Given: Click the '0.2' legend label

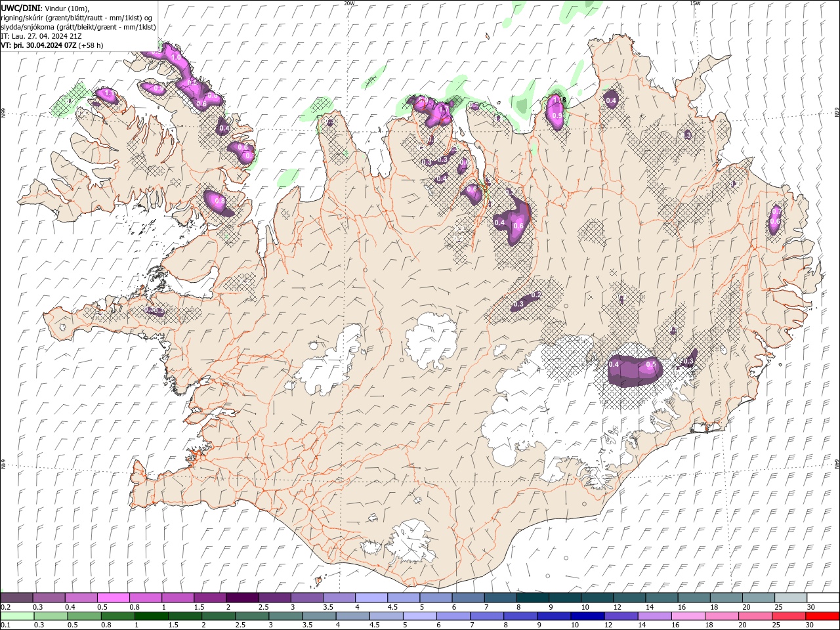Looking at the screenshot, I should 5,607.
